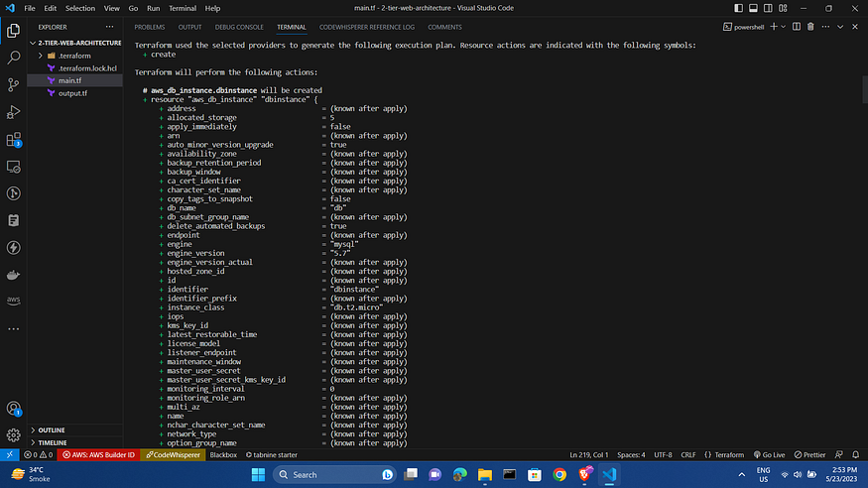This screenshot has height=488, width=868.
Task: Click the remote window indicator in status bar
Action: click(x=9, y=455)
